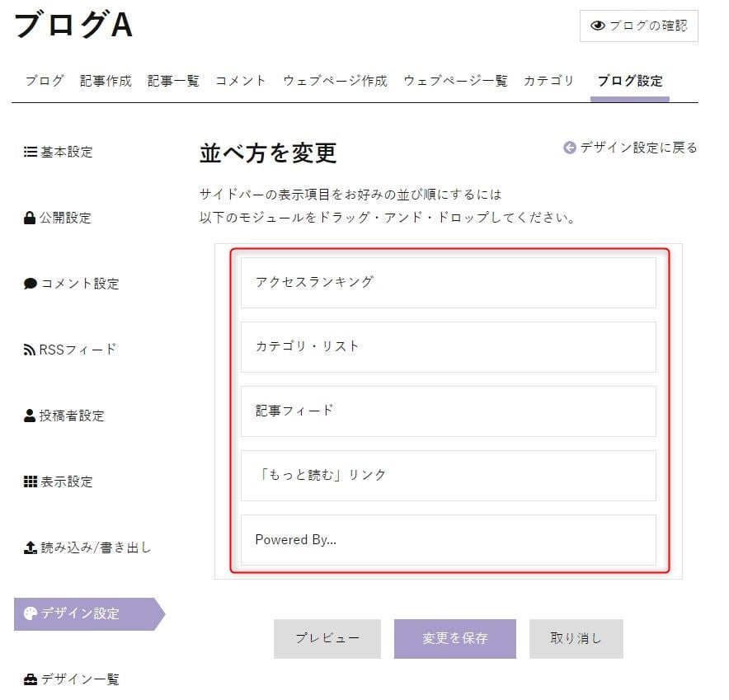This screenshot has height=700, width=729.
Task: Click the palette icon in デザイン設定
Action: [31, 613]
